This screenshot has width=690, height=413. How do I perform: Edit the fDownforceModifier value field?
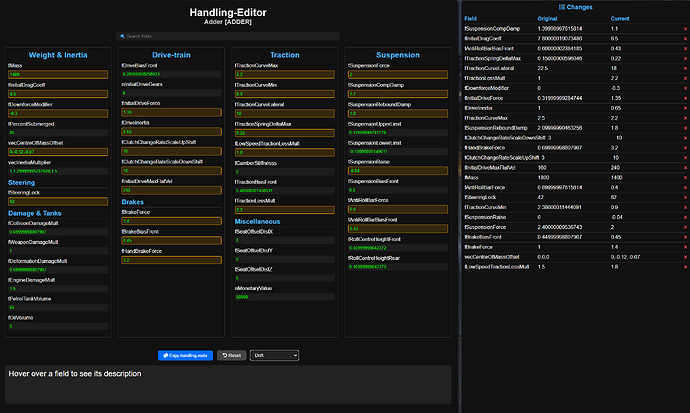click(x=58, y=113)
